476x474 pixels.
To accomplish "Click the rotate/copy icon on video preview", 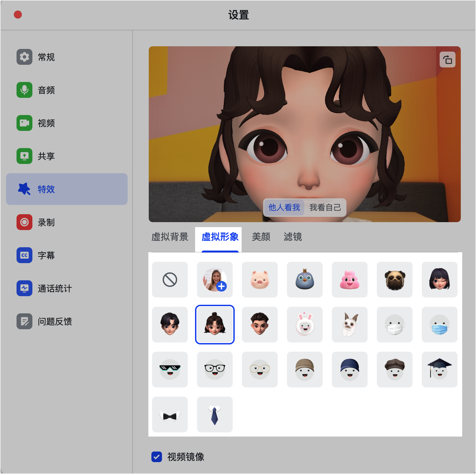I will tap(448, 59).
